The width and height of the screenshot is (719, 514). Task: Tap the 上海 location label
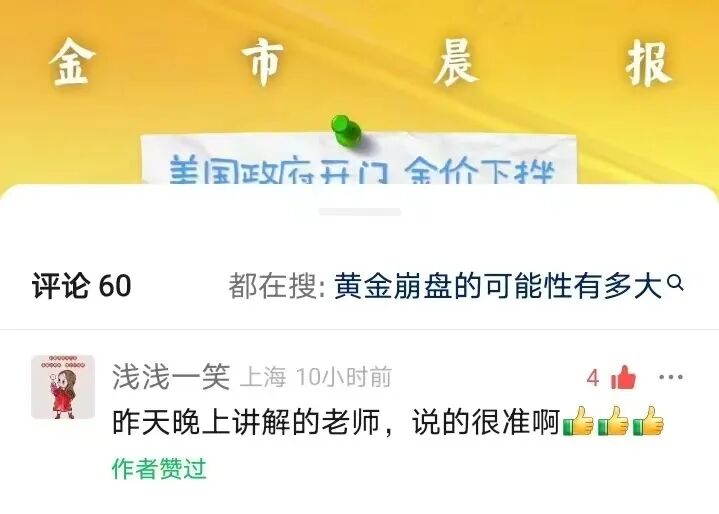[x=263, y=377]
